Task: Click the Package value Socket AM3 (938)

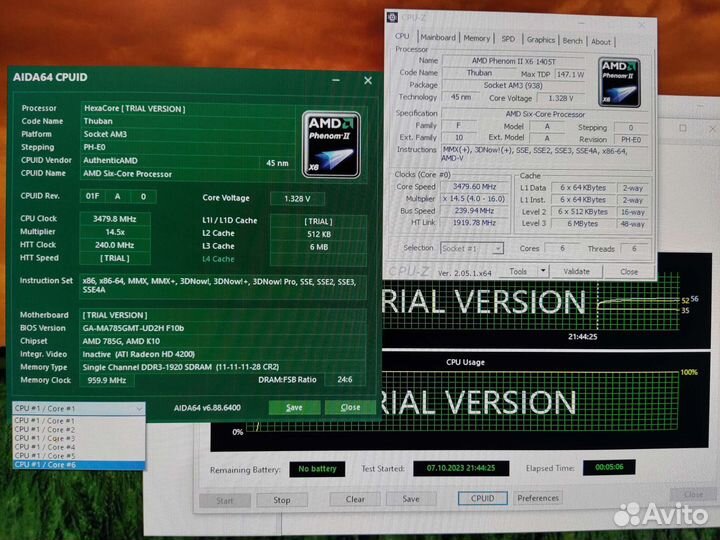Action: [513, 85]
